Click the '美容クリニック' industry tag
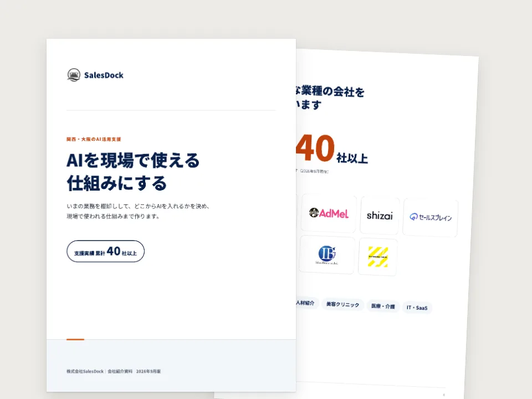The image size is (532, 399). click(342, 304)
